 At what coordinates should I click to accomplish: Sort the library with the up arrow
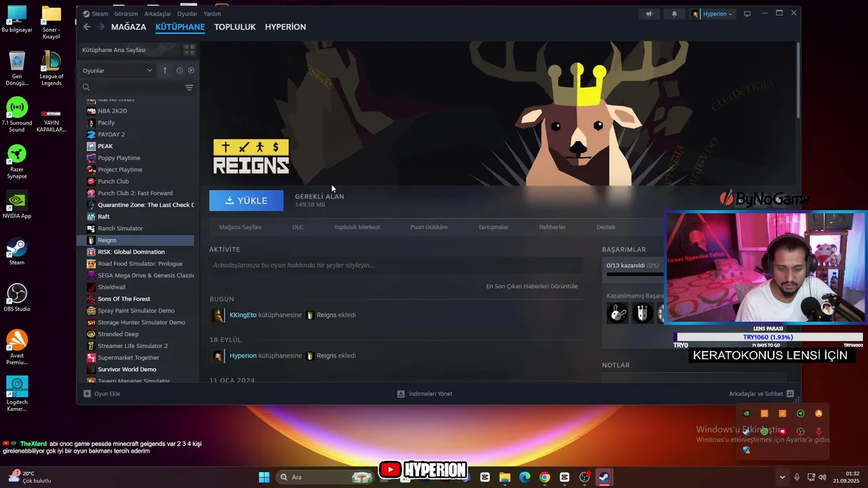tap(164, 70)
